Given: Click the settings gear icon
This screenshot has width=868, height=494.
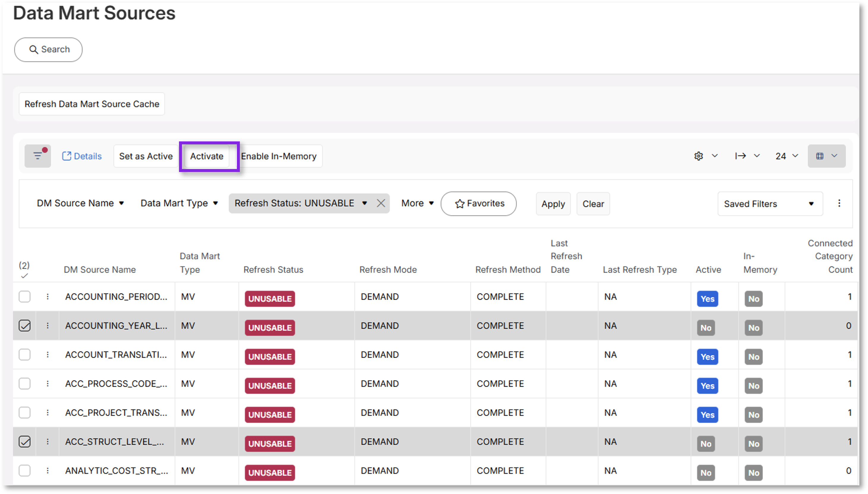Looking at the screenshot, I should pyautogui.click(x=698, y=156).
